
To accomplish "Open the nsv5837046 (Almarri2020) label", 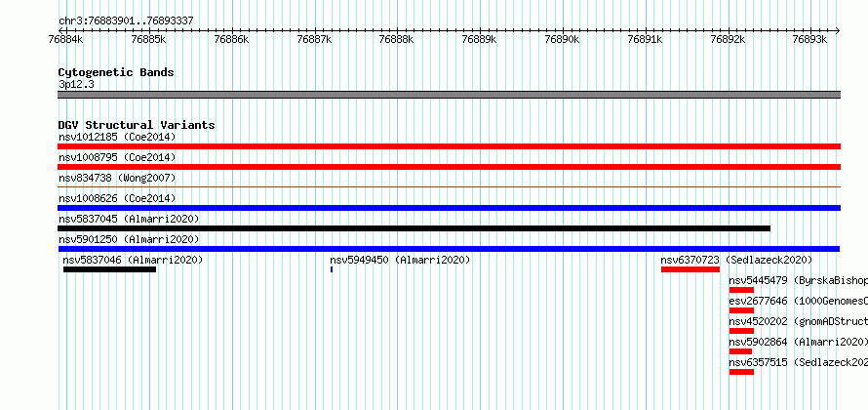I will click(x=133, y=260).
